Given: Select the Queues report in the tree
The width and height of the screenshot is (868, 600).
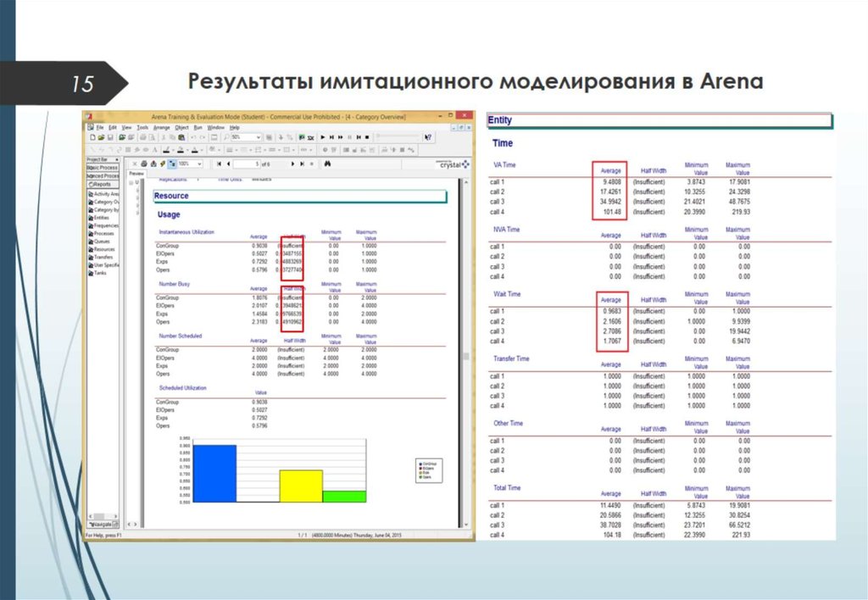Looking at the screenshot, I should 100,242.
